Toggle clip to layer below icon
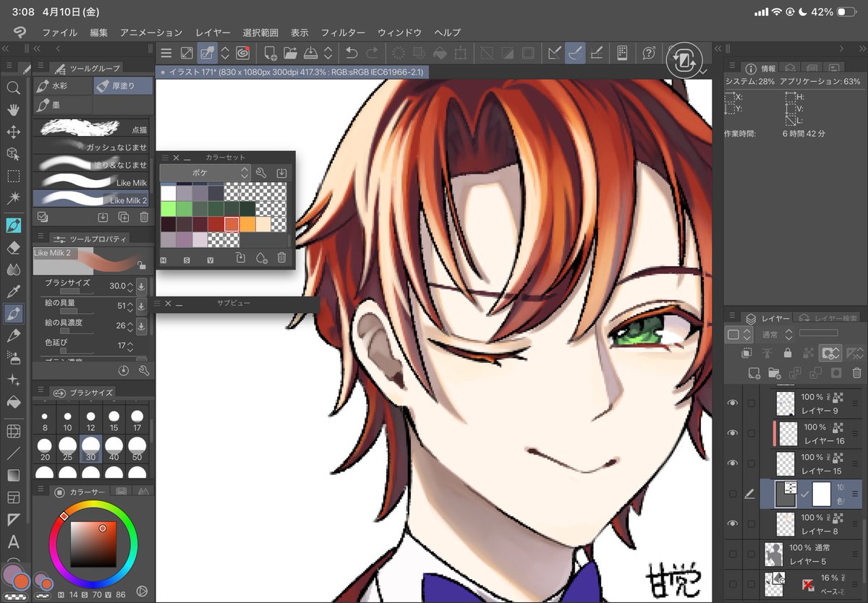 coord(748,353)
